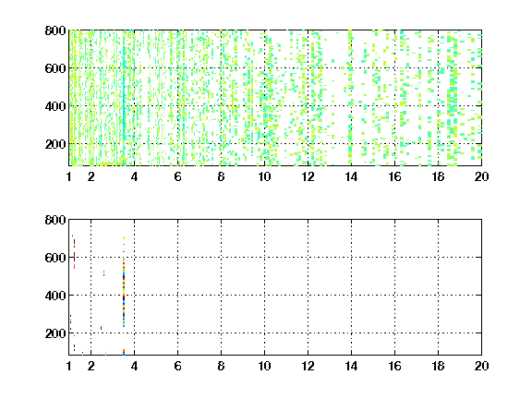
Task: Click the multicolored vertical streak in bottom plot
Action: (124, 282)
